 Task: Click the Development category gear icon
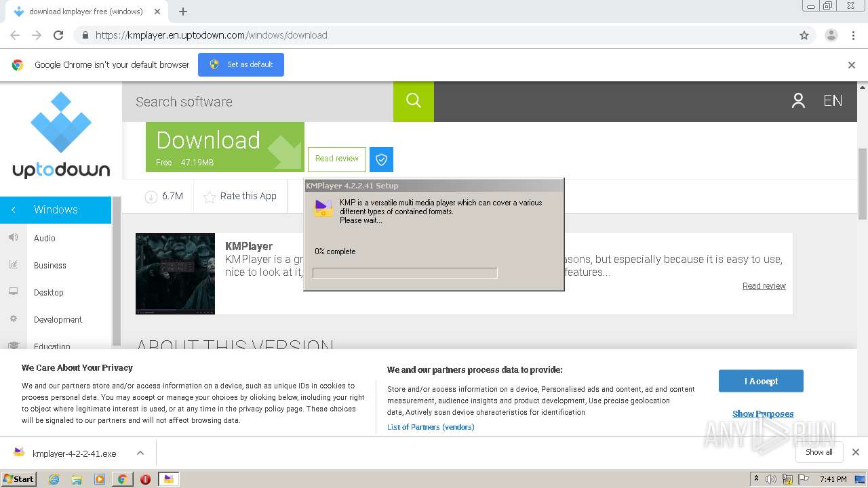click(13, 319)
